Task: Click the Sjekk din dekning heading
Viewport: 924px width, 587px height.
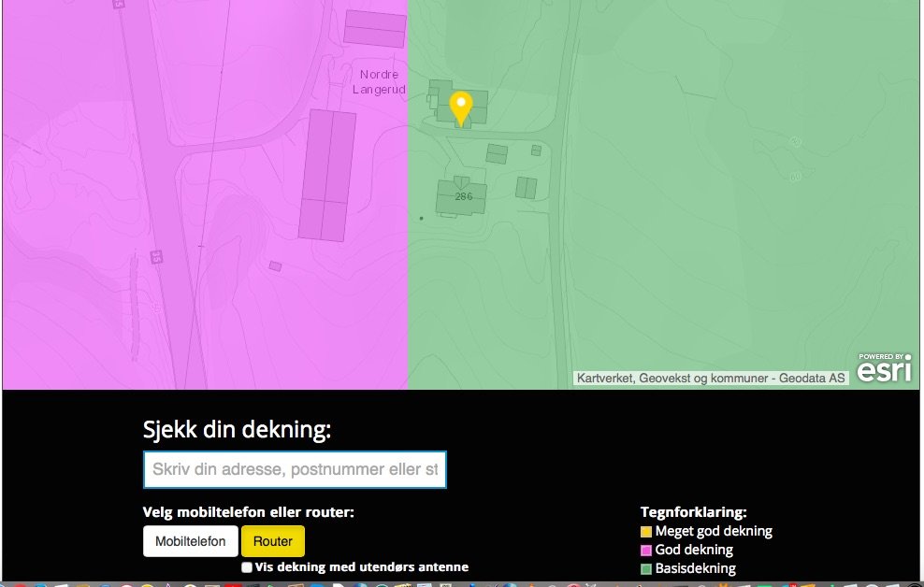Action: (237, 429)
